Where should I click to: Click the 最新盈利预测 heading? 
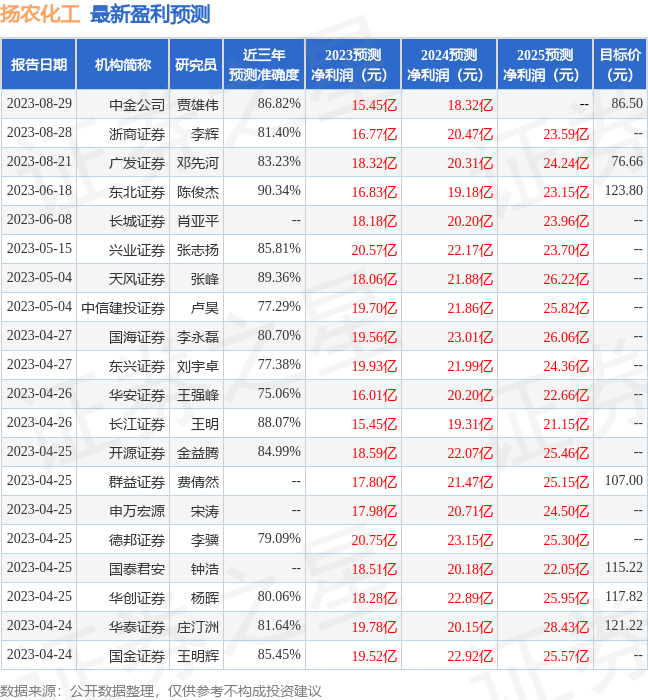click(x=150, y=14)
